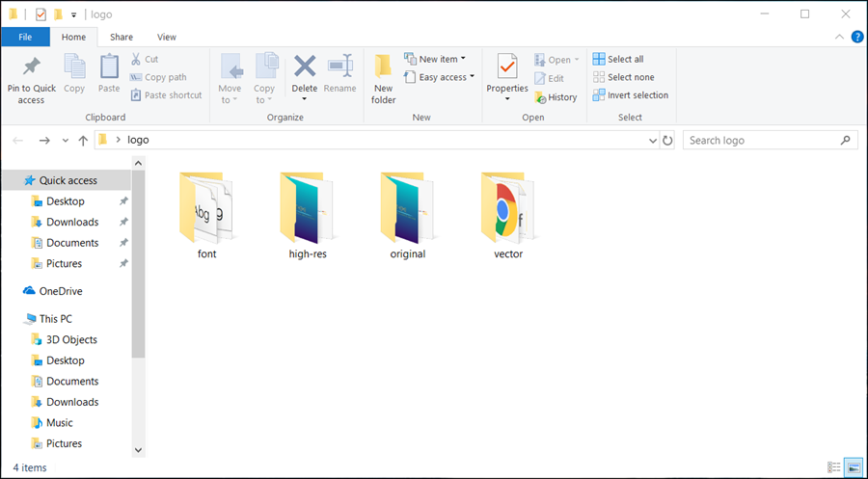Click navigation pane scrollbar down arrow
Image resolution: width=868 pixels, height=479 pixels.
(x=138, y=450)
